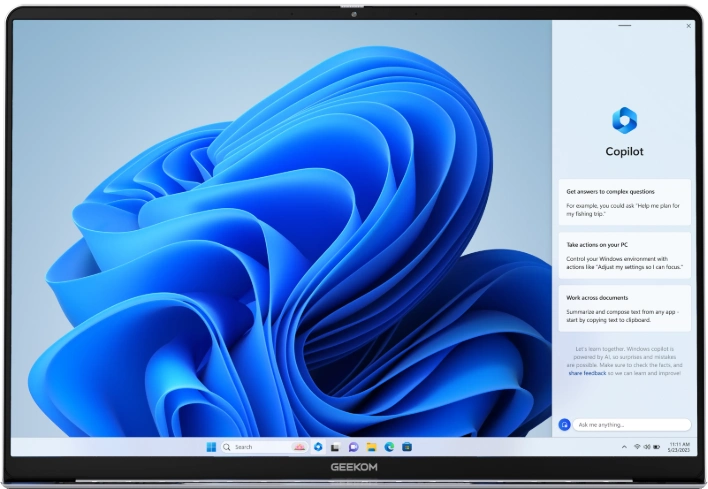Launch Microsoft Edge from the taskbar
The height and width of the screenshot is (489, 708).
click(389, 447)
